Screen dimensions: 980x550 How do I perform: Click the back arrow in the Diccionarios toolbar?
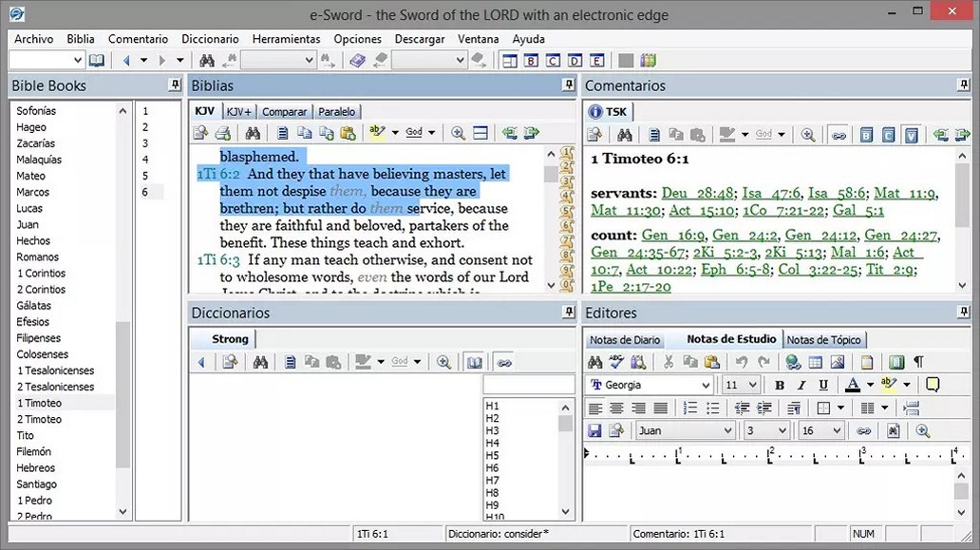(x=201, y=363)
